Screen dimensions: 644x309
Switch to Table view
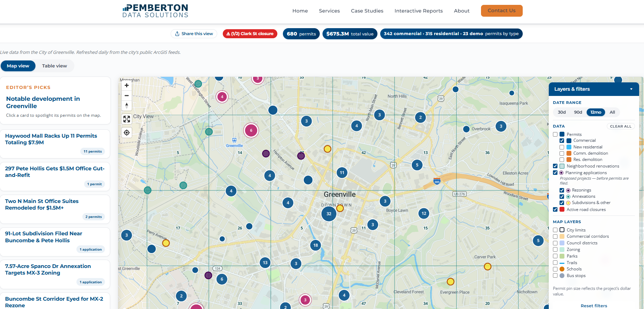click(x=55, y=66)
